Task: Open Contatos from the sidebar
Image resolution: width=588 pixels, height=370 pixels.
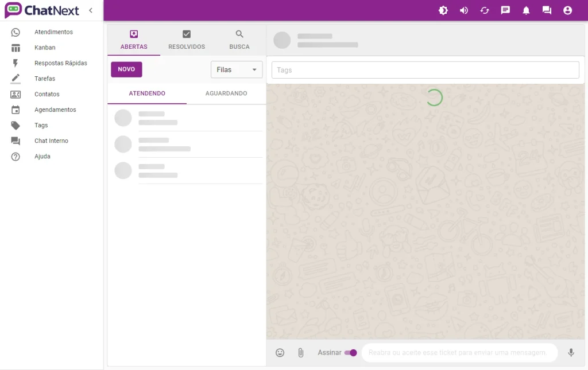Action: click(x=47, y=95)
